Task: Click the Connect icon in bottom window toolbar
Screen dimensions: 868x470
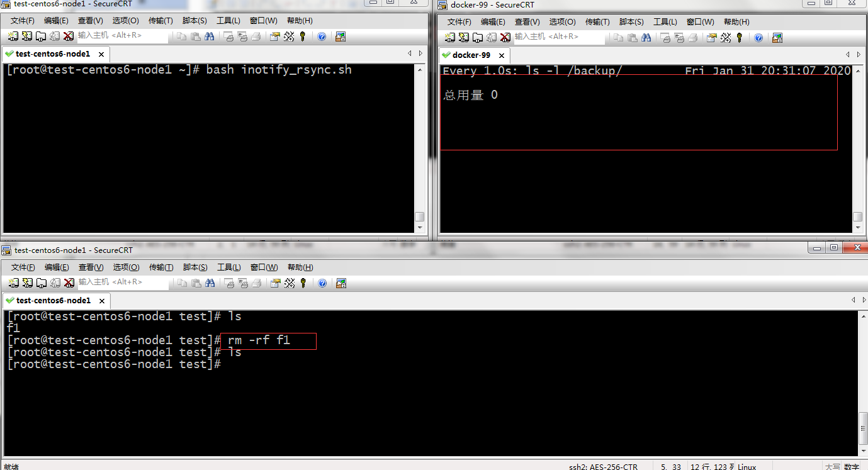Action: click(x=13, y=283)
